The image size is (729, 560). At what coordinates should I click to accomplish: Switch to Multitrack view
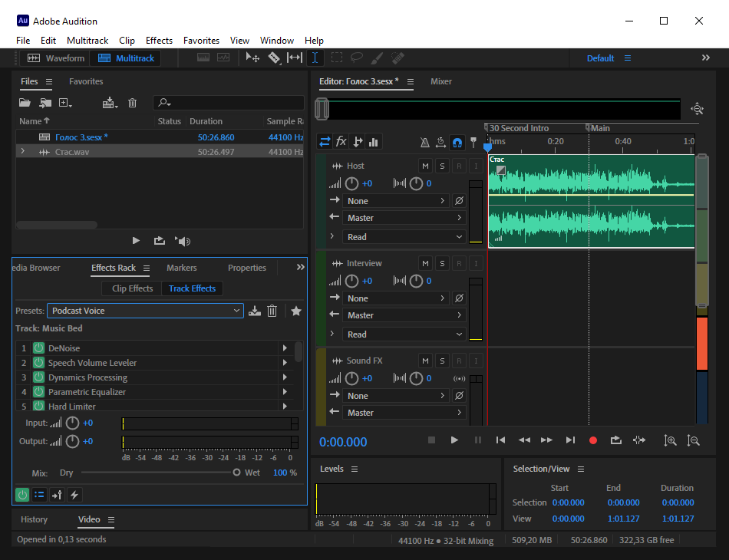pyautogui.click(x=126, y=58)
